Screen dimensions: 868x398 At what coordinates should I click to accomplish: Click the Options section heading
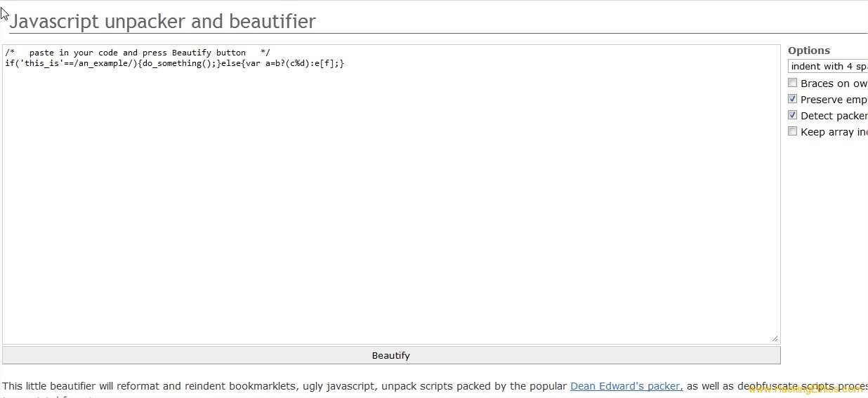[x=809, y=51]
